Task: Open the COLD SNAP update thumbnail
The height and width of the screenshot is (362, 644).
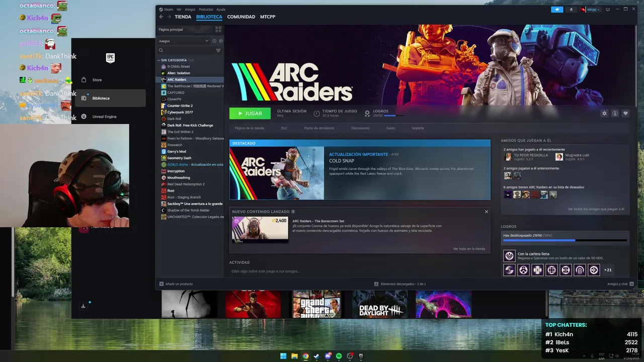Action: tap(277, 173)
